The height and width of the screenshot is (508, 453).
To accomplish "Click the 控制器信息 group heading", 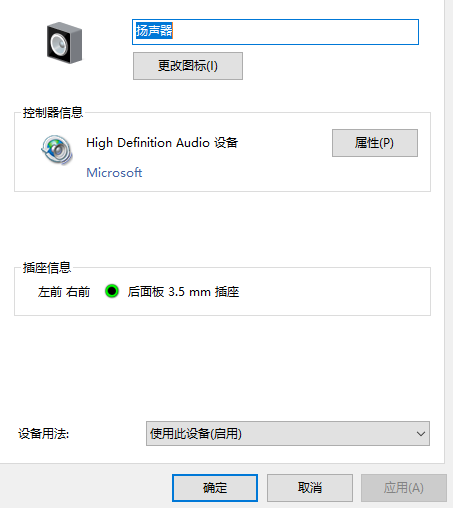I will pyautogui.click(x=53, y=113).
